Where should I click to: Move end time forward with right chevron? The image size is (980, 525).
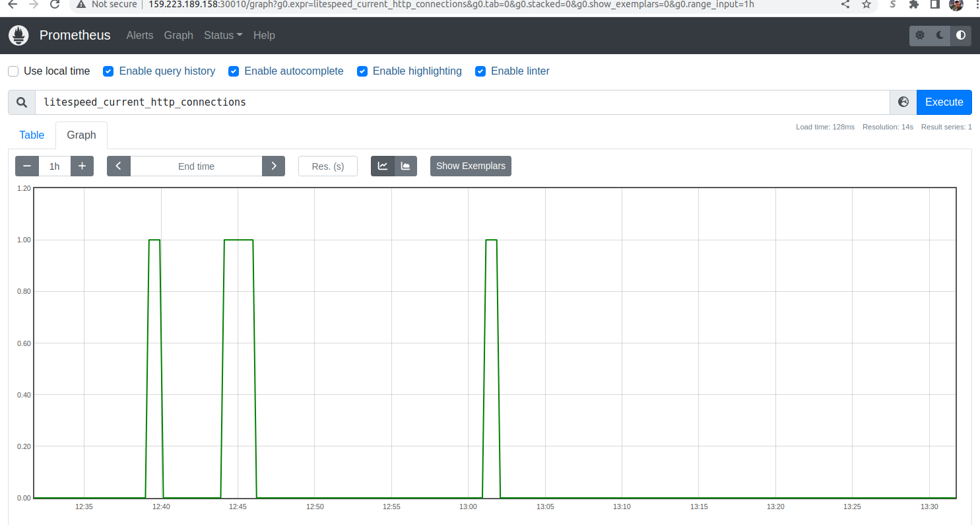tap(274, 166)
